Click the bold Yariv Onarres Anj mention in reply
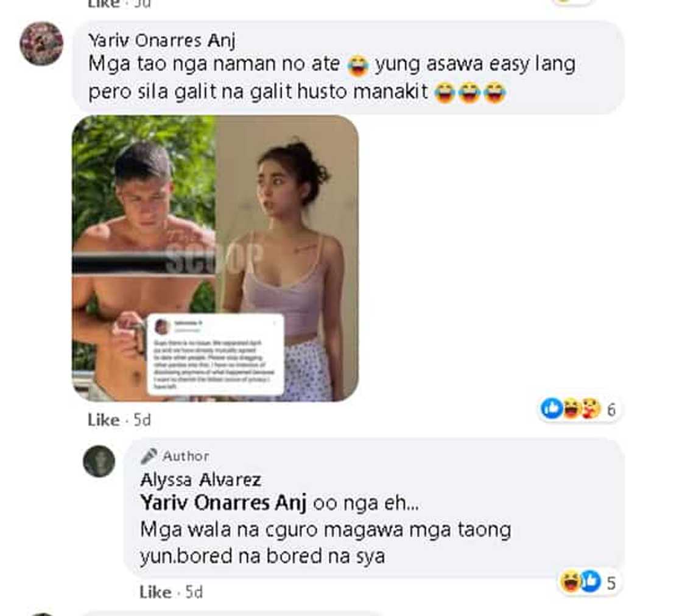 coord(223,503)
